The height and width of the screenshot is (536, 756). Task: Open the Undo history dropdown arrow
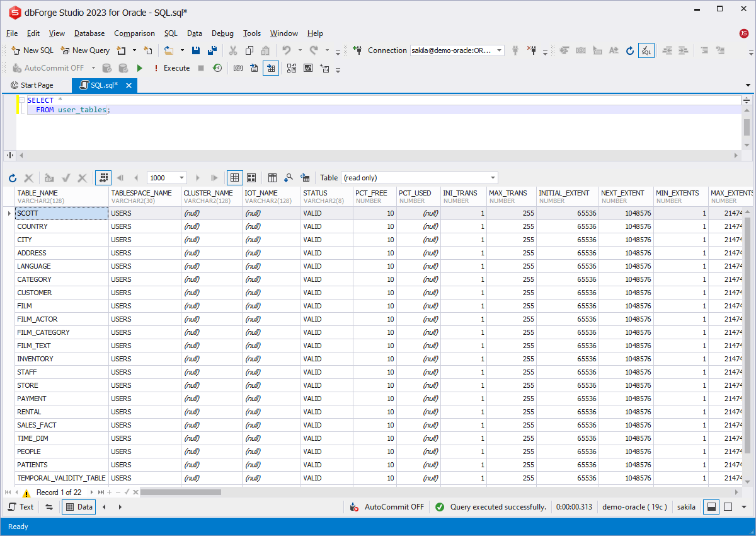pos(300,50)
